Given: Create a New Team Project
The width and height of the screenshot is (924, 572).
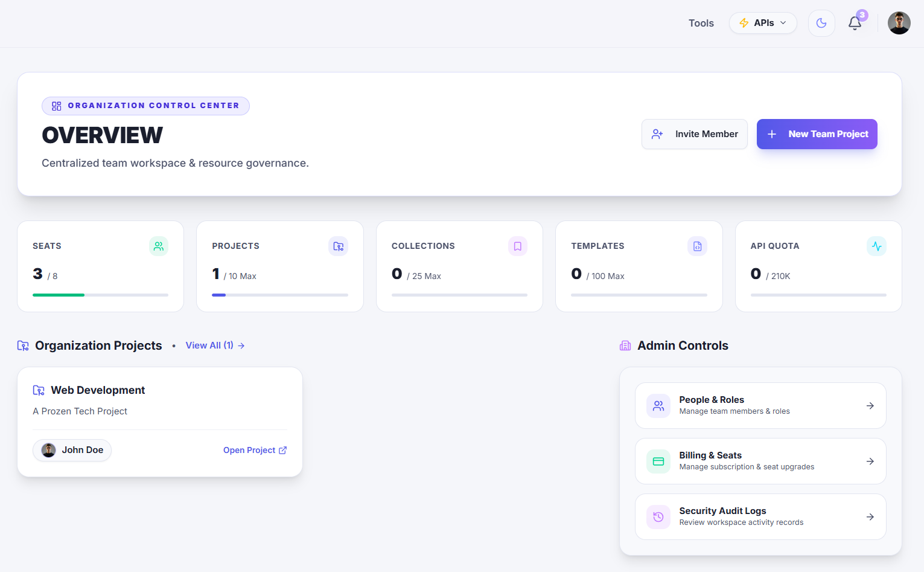Looking at the screenshot, I should [x=817, y=134].
